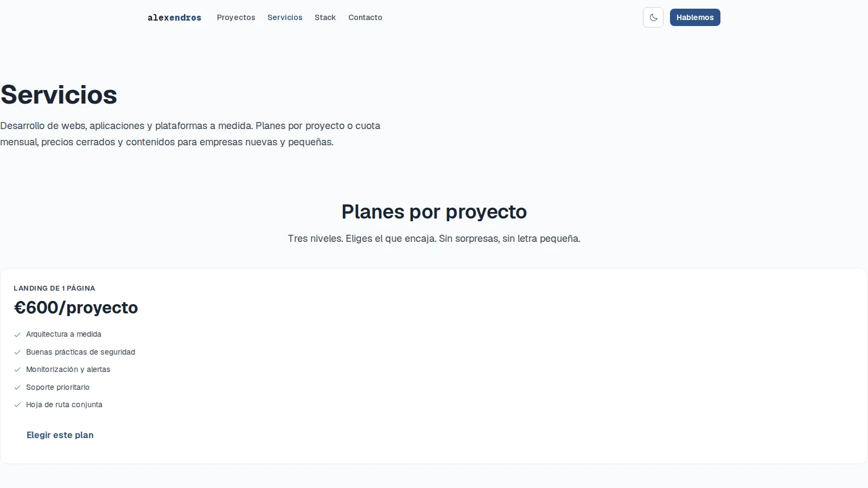This screenshot has height=488, width=868.
Task: Select the Stack navigation link
Action: [325, 17]
